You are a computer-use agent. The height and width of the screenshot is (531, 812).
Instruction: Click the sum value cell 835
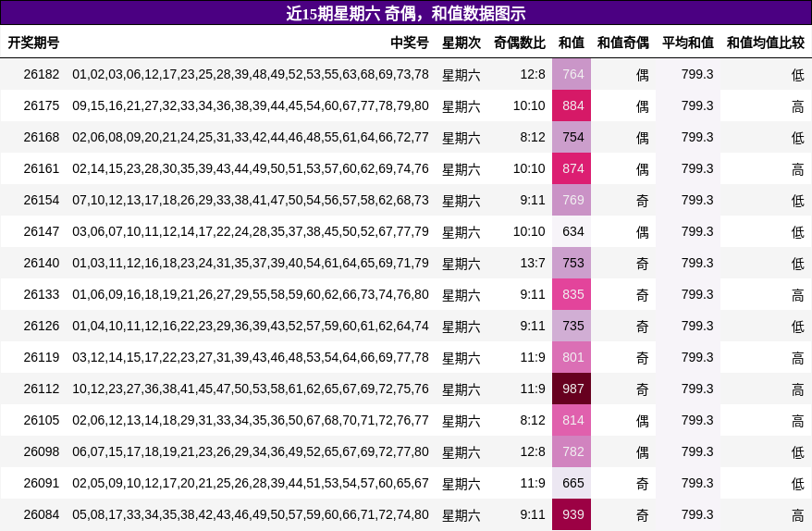(572, 294)
